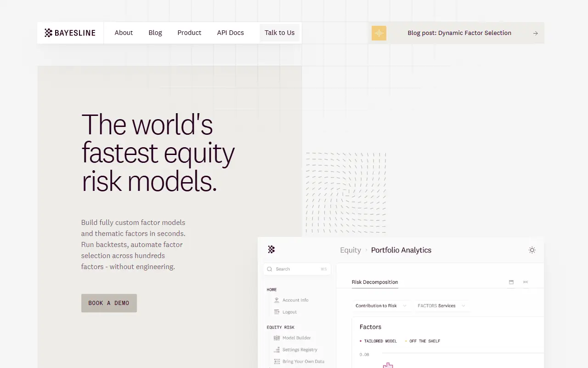Click the Bayesline logo in the header
588x368 pixels.
point(70,33)
